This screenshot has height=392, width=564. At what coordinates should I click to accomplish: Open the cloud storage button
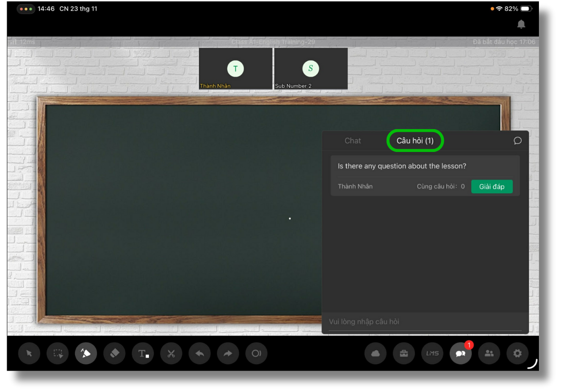(x=375, y=354)
